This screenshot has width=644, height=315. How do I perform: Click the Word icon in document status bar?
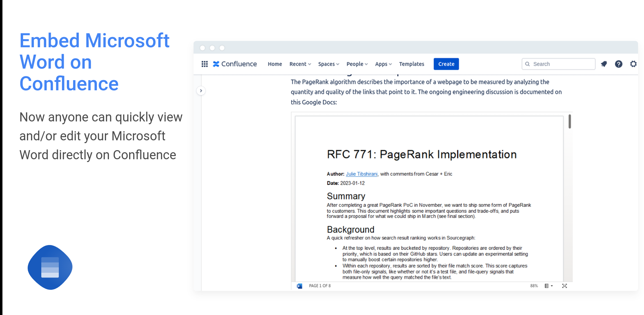click(300, 286)
